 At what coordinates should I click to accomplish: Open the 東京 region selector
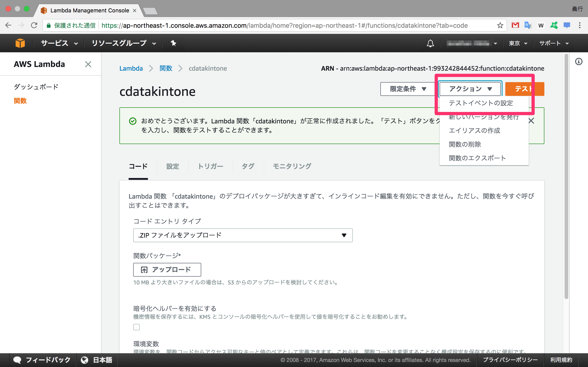coord(518,43)
